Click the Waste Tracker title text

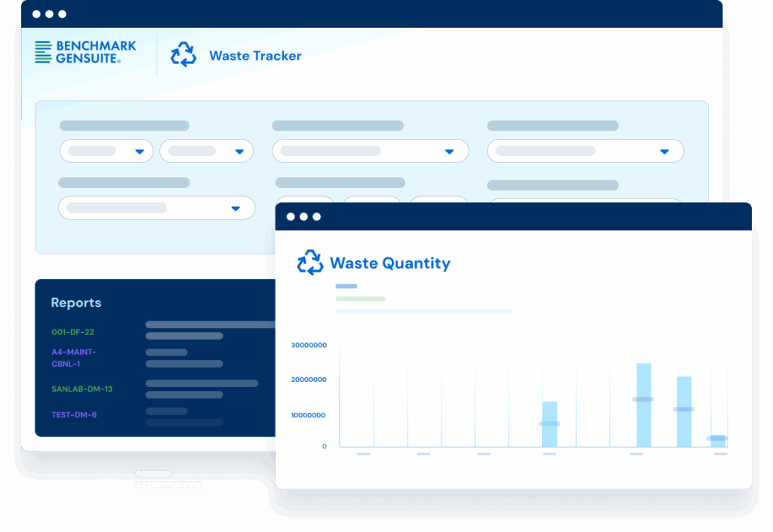(255, 56)
